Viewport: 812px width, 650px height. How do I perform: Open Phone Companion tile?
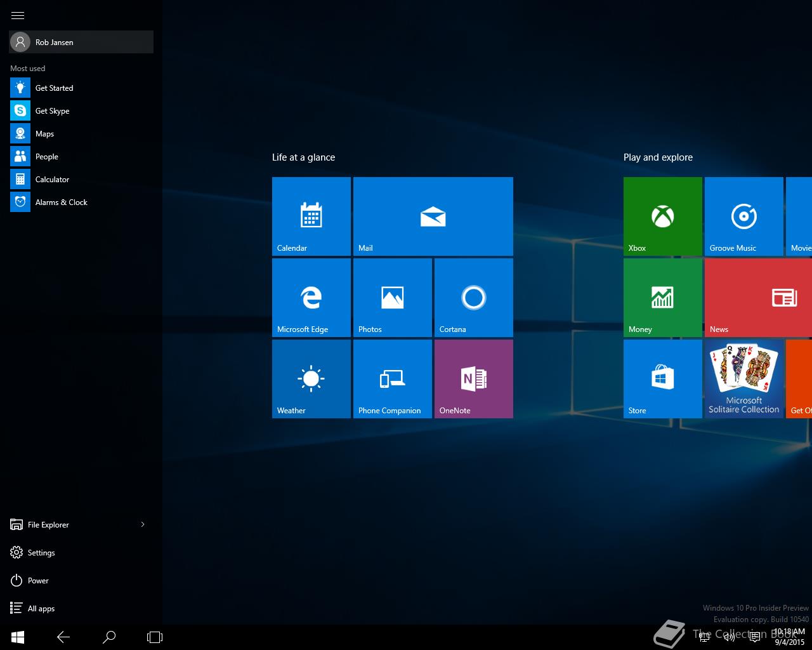(393, 379)
